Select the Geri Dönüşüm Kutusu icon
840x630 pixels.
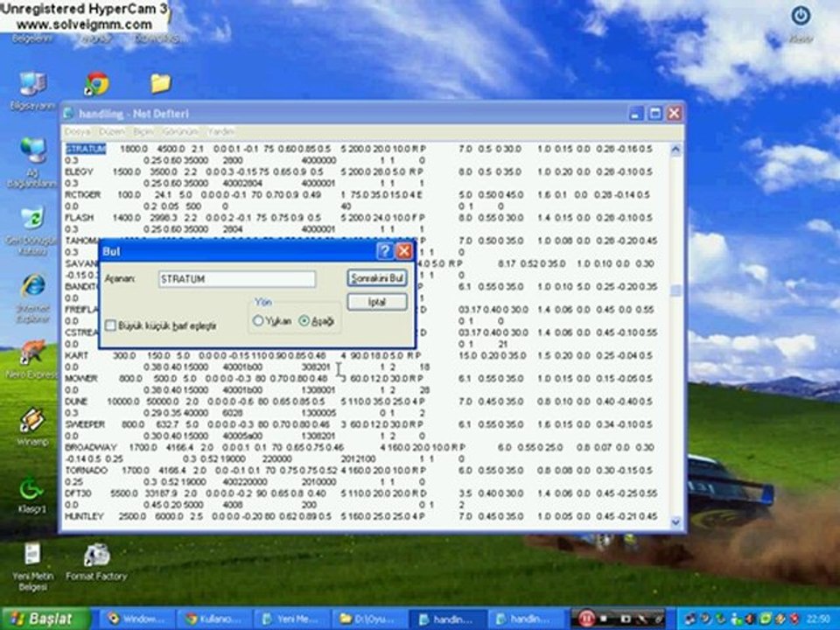tap(32, 231)
